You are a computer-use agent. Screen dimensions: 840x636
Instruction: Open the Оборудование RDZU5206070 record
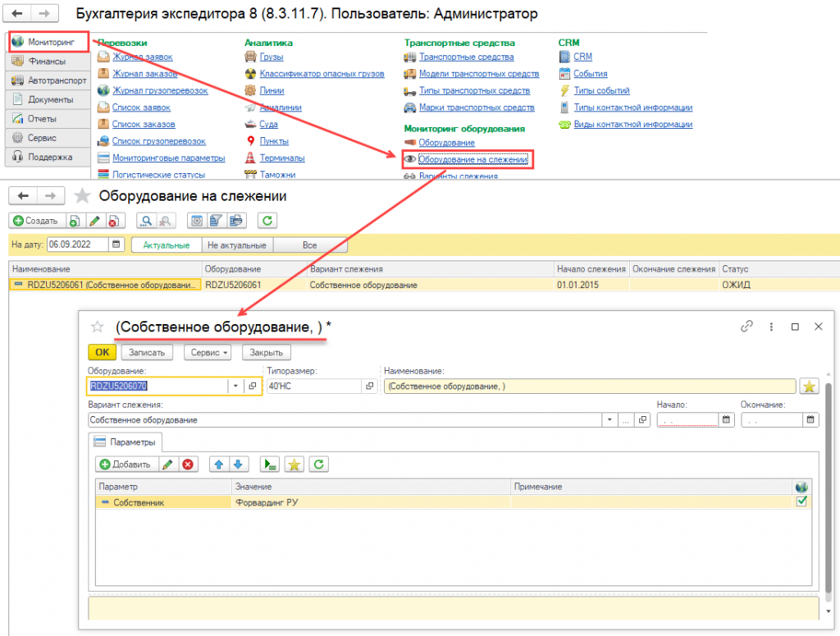click(x=253, y=387)
